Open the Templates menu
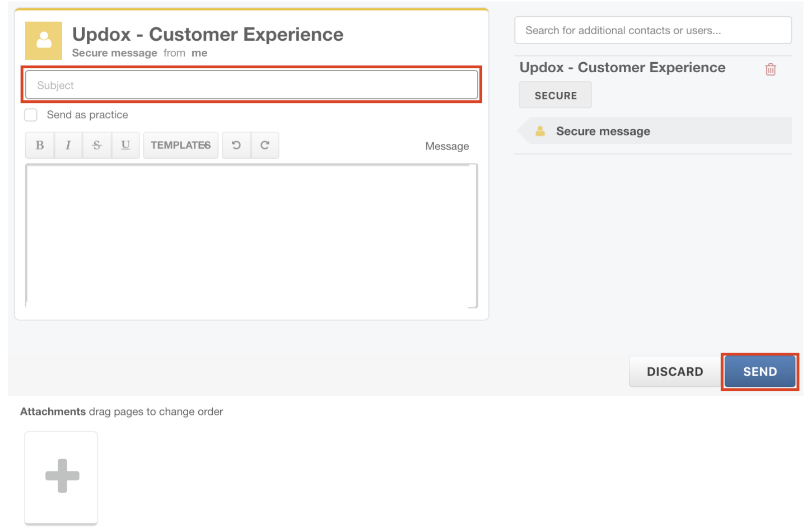This screenshot has width=812, height=532. coord(181,146)
